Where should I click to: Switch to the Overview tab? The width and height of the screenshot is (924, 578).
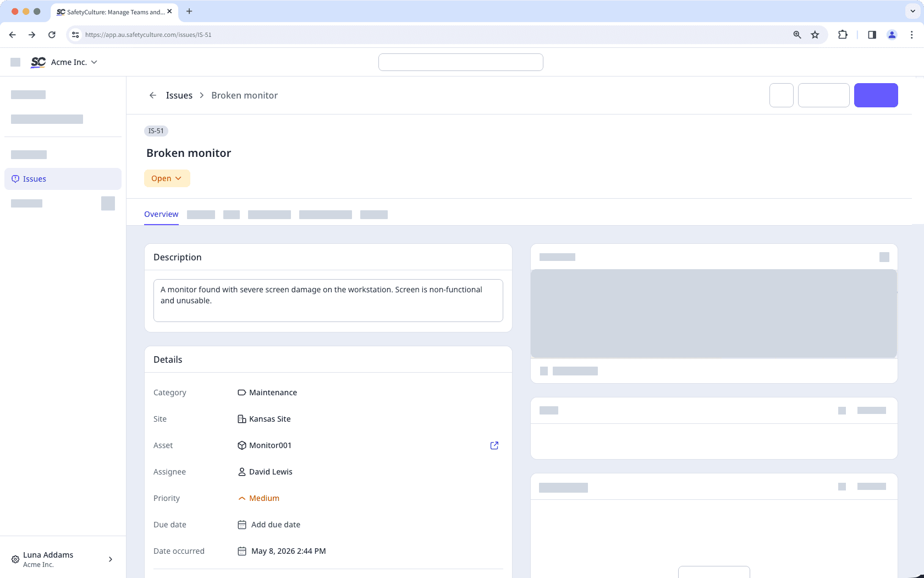click(x=161, y=214)
